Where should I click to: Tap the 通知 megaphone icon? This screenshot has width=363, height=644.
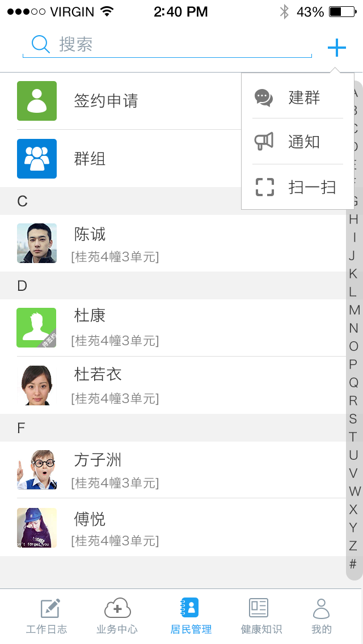click(x=264, y=142)
